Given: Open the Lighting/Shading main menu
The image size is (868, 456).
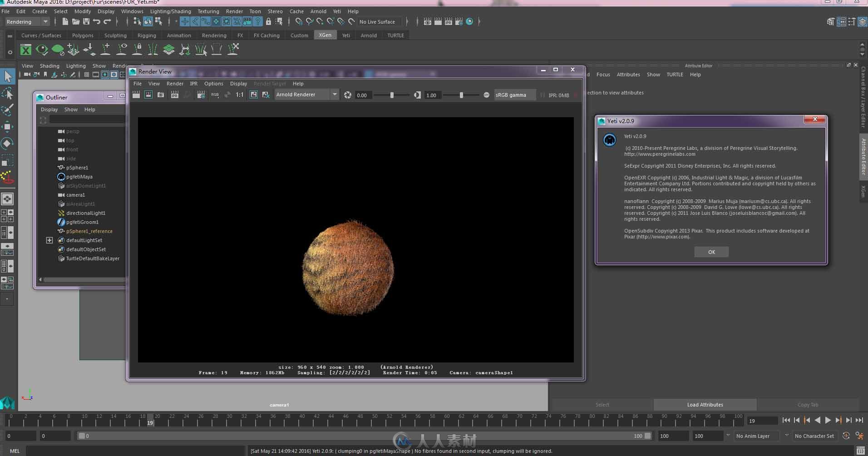Looking at the screenshot, I should pyautogui.click(x=171, y=11).
